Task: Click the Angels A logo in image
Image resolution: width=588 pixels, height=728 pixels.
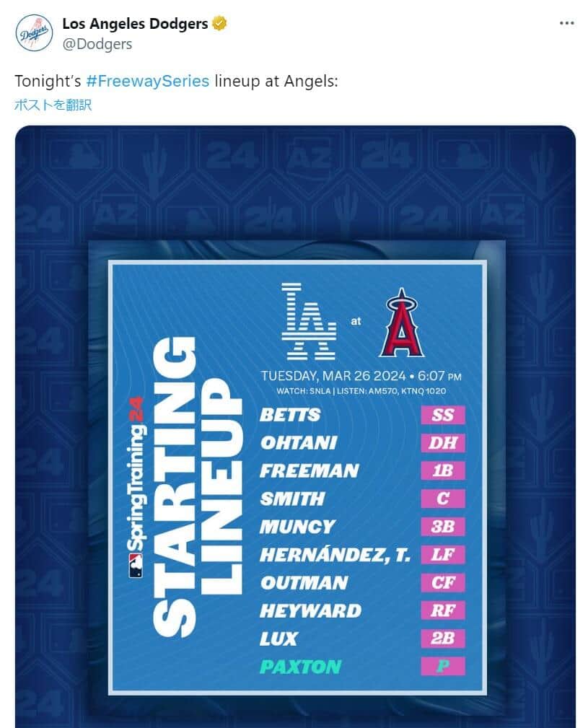Action: coord(402,323)
